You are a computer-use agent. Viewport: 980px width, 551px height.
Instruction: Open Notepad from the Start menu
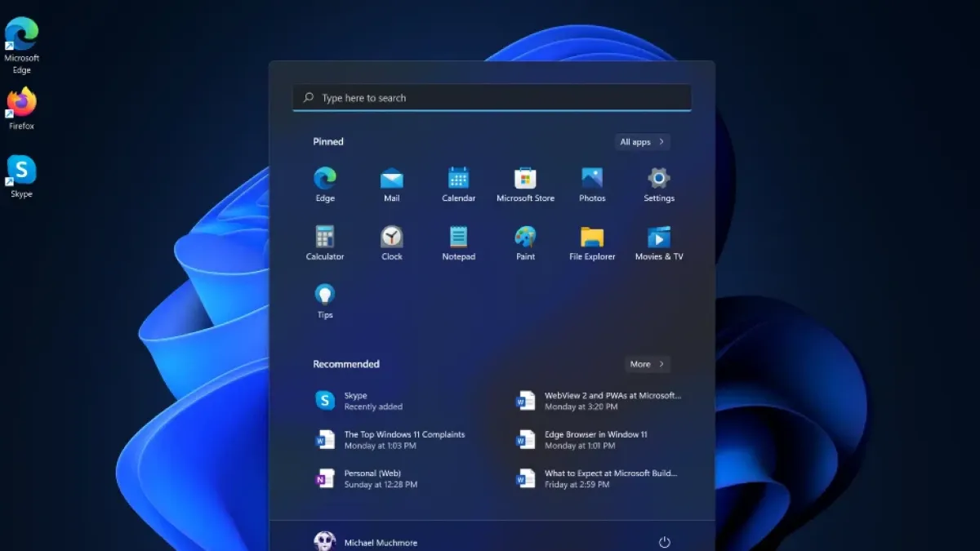coord(459,243)
